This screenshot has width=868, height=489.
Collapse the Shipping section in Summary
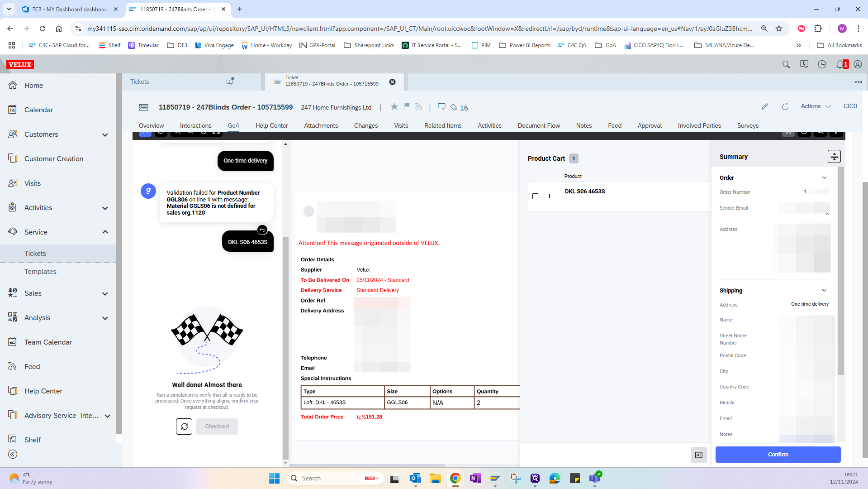click(x=824, y=290)
